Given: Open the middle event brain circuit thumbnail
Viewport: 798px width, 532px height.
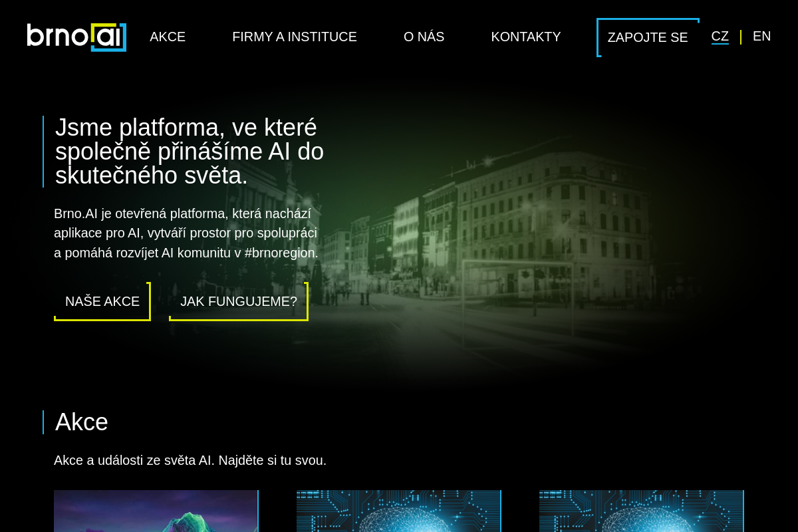Looking at the screenshot, I should pyautogui.click(x=399, y=511).
